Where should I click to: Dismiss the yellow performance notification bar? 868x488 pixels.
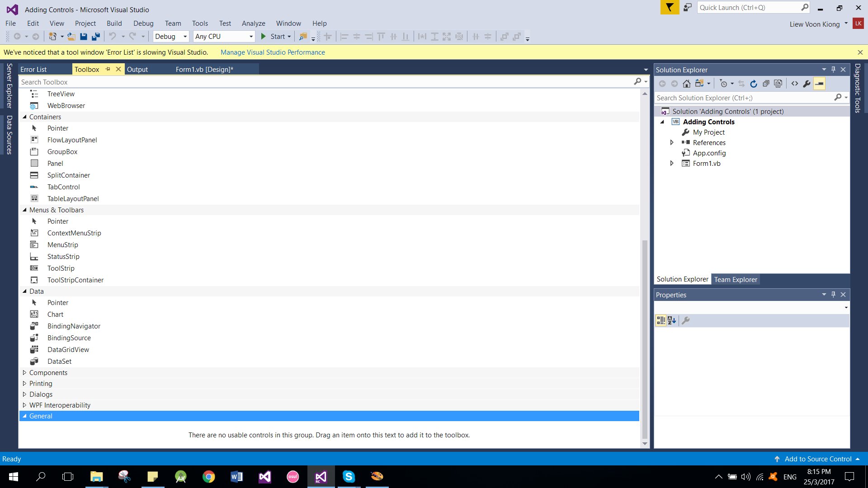pos(860,52)
